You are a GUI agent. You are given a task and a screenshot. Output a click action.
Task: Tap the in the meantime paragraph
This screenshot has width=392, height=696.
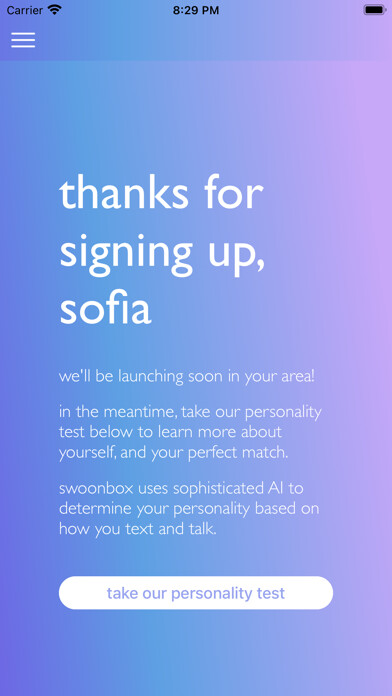pyautogui.click(x=190, y=433)
